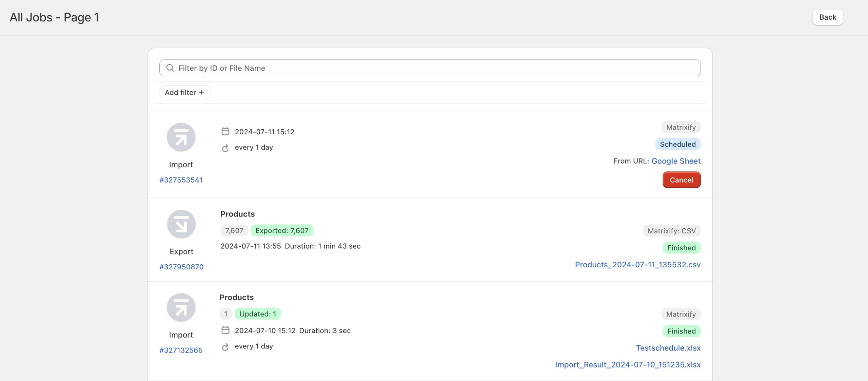868x381 pixels.
Task: Click the Import arrow icon on job #327132565
Action: [x=181, y=307]
